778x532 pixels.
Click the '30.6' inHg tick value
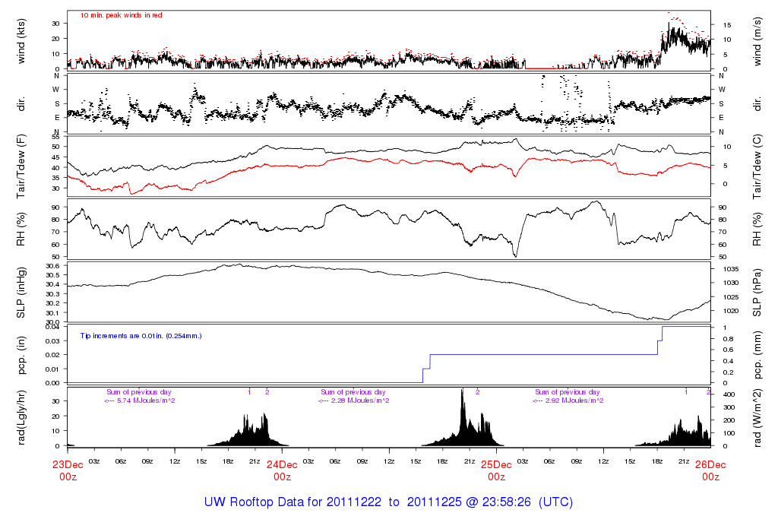(x=52, y=266)
